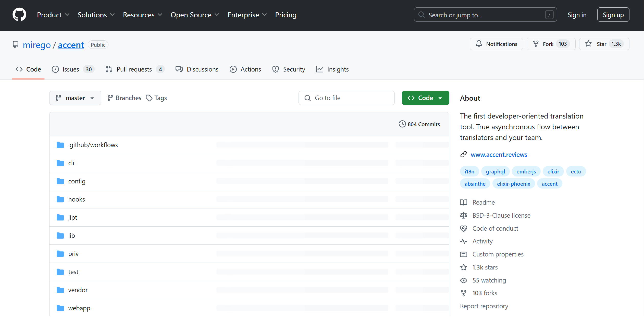The width and height of the screenshot is (644, 317).
Task: Open the .github/workflows folder
Action: (x=93, y=145)
